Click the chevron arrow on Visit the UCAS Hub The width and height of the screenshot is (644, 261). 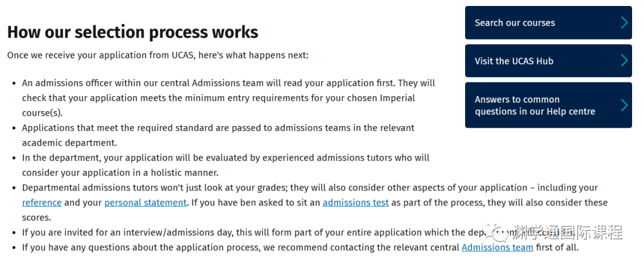coord(624,61)
